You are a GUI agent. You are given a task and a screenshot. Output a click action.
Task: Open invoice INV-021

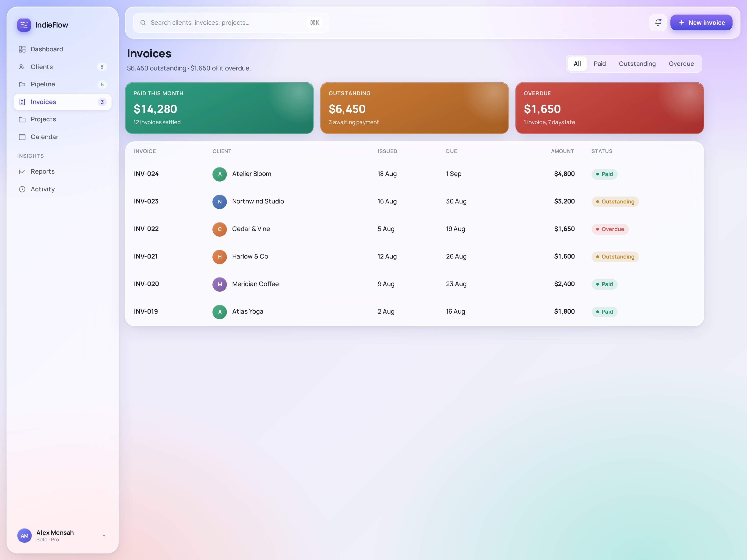146,256
